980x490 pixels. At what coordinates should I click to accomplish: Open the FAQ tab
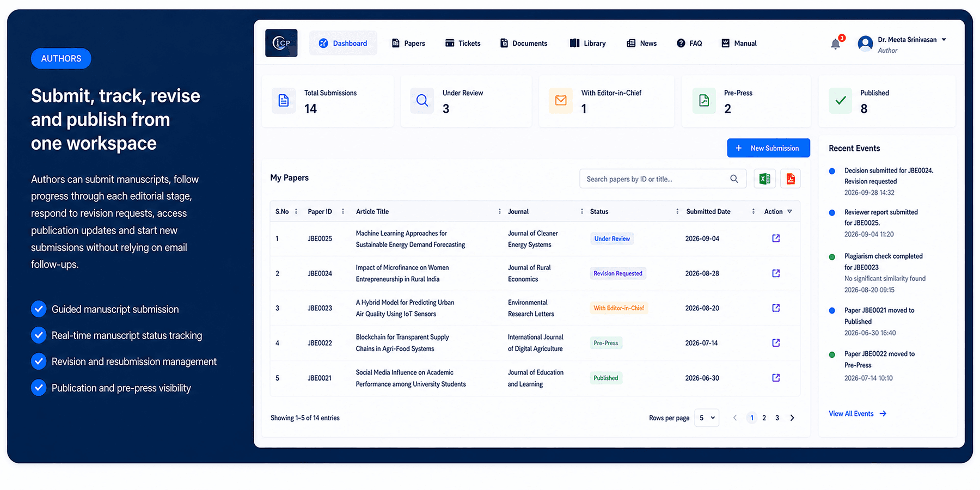(x=689, y=44)
